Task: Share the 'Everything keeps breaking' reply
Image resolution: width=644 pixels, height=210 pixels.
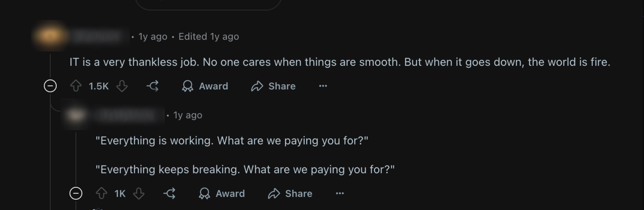Action: [290, 194]
